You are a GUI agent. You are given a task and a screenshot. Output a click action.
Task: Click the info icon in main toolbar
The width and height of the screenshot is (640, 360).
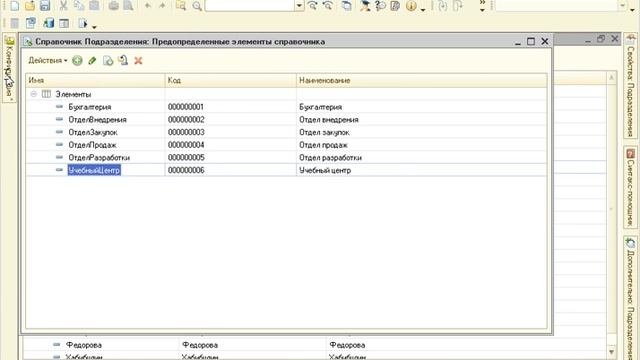(411, 5)
